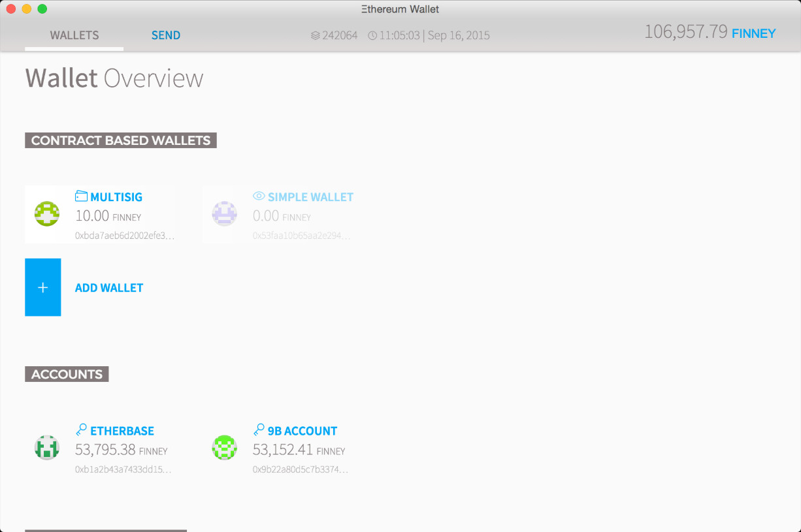Click the 9B Account balance 53,152.41 FINNEY
The image size is (801, 532).
pos(299,450)
